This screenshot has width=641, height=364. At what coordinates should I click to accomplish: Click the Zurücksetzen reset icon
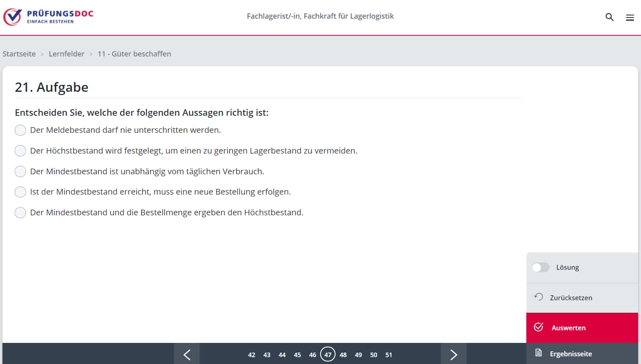click(539, 297)
